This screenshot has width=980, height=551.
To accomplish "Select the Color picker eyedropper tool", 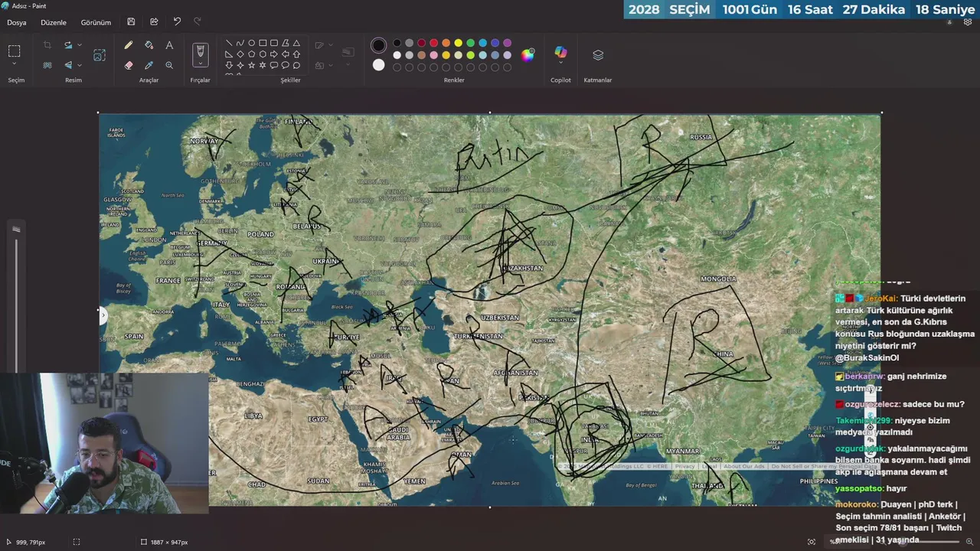I will [x=149, y=65].
